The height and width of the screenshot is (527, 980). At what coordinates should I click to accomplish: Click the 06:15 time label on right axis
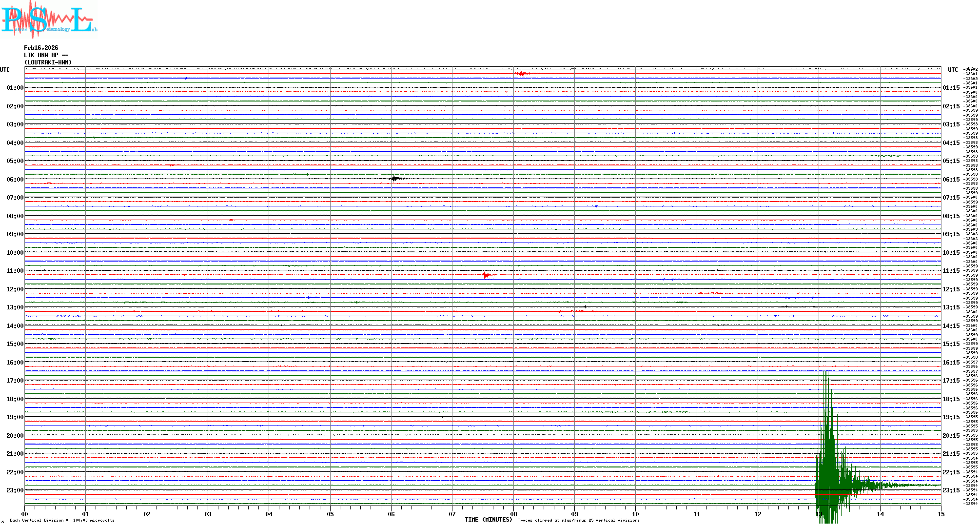pyautogui.click(x=951, y=180)
